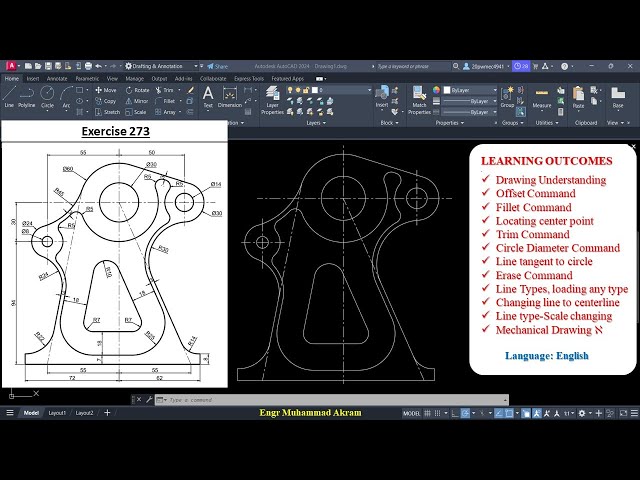Open the Drafting & Annotation workspace dropdown

(x=161, y=66)
